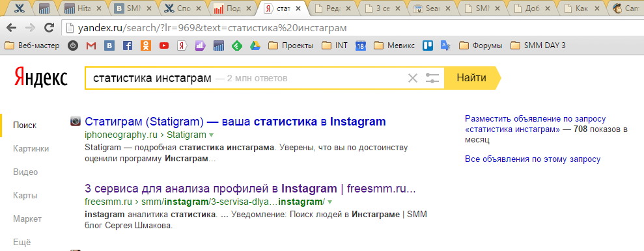Focus the yandex.ru address bar
Viewport: 644px width, 251px height.
click(x=353, y=28)
